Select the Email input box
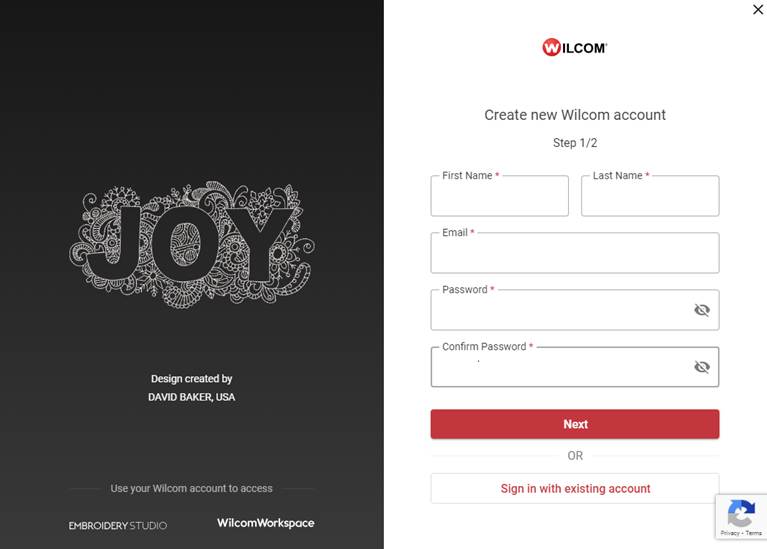Viewport: 767px width, 549px height. click(574, 255)
